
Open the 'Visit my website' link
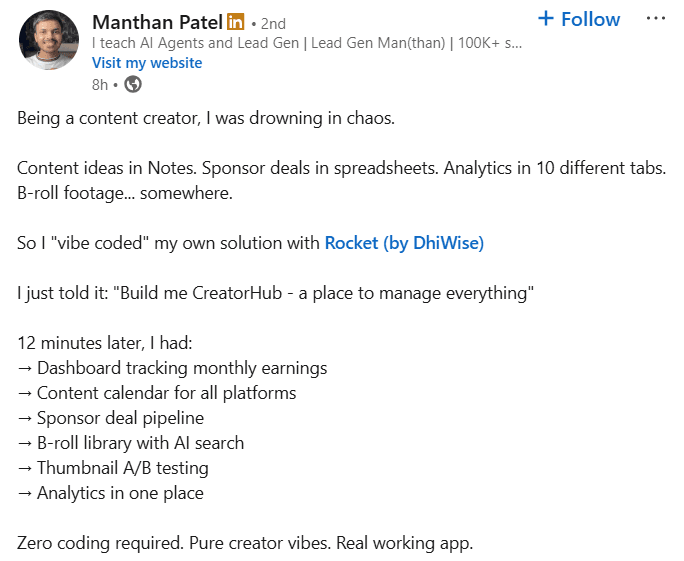(x=147, y=63)
